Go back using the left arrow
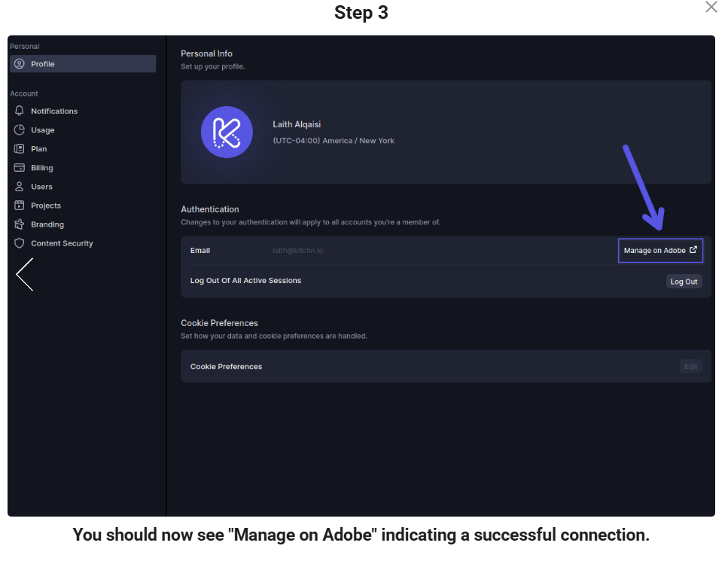The image size is (728, 561). [x=24, y=274]
